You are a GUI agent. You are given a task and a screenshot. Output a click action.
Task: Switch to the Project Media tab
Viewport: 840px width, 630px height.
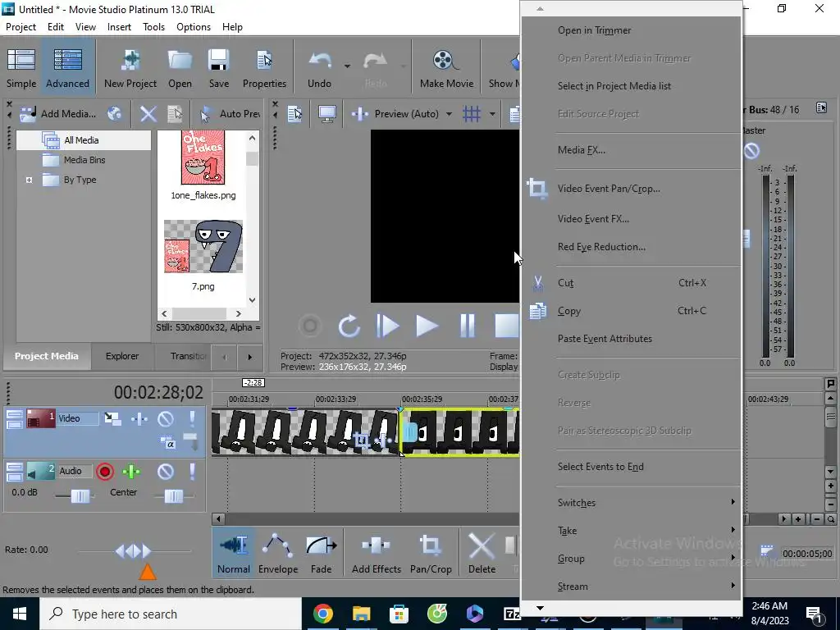[47, 356]
